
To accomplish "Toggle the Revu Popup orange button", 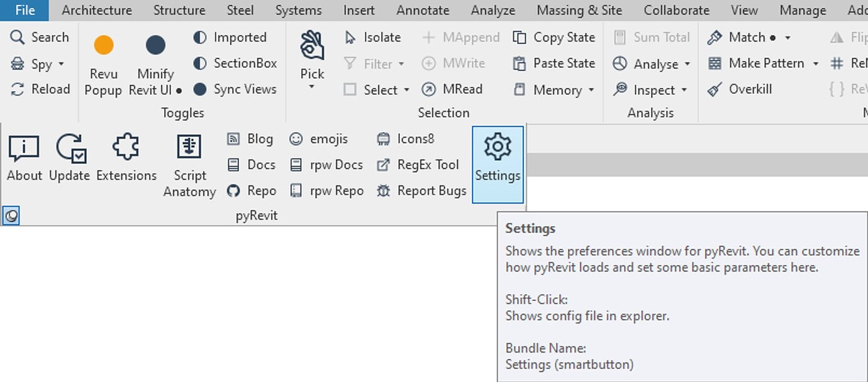I will click(103, 65).
